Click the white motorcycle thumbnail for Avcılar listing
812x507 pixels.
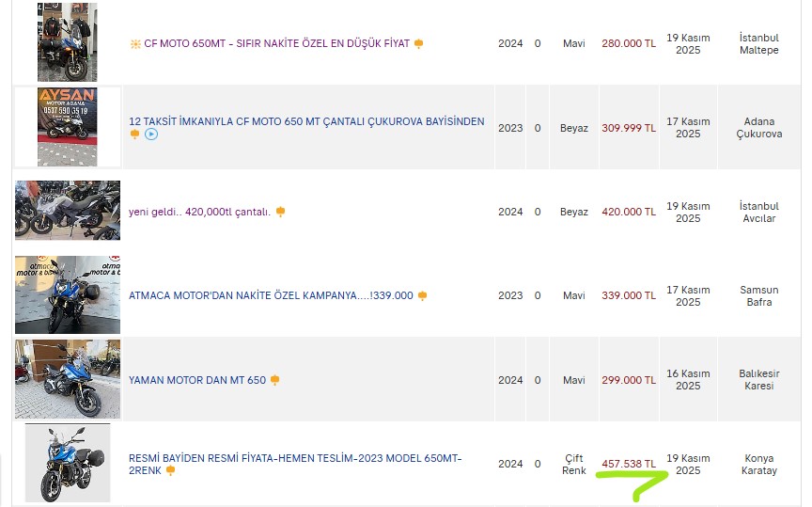point(68,210)
